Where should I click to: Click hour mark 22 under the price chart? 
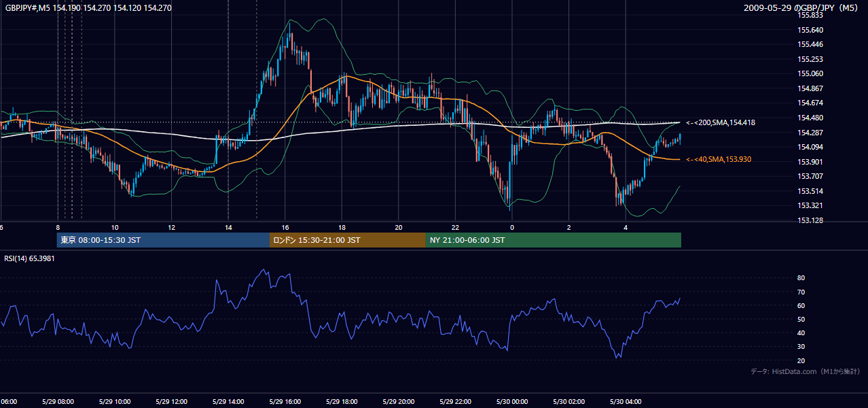click(x=456, y=228)
